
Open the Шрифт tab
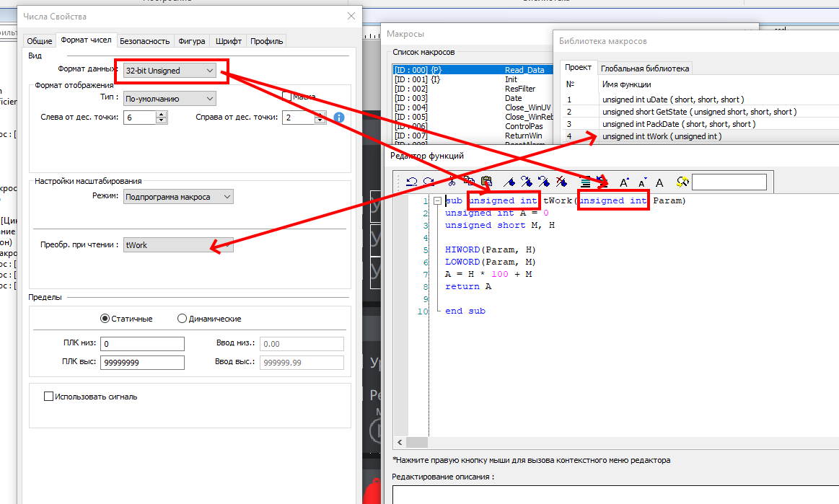pos(229,40)
